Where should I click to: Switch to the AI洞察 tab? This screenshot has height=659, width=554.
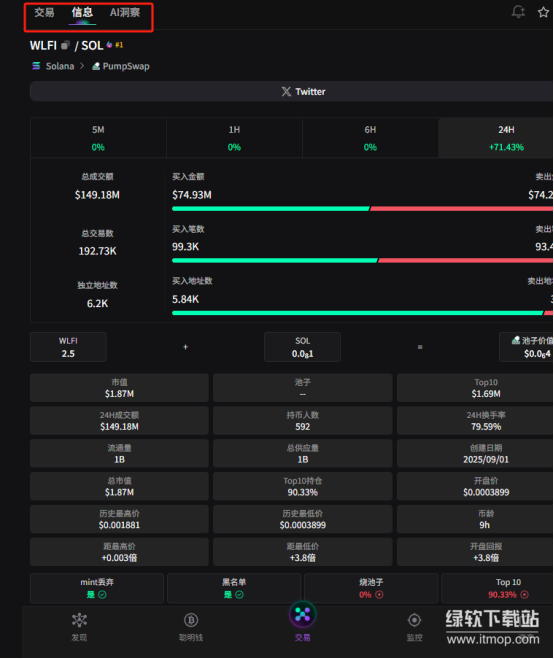point(125,13)
